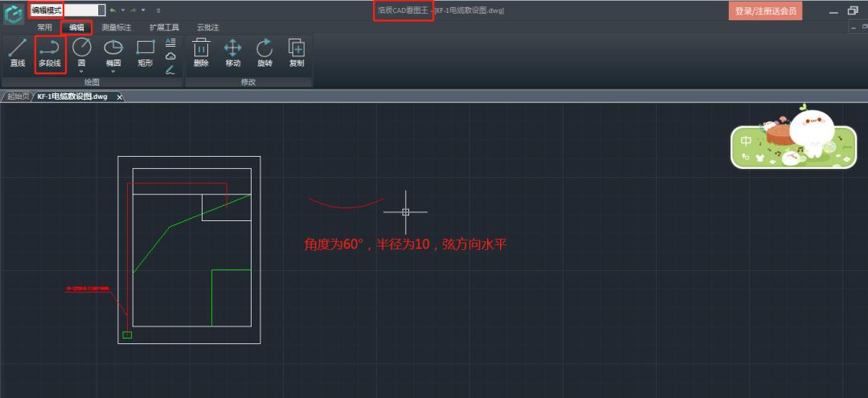The width and height of the screenshot is (868, 398).
Task: Switch to the 常用 ribbon tab
Action: coord(45,27)
